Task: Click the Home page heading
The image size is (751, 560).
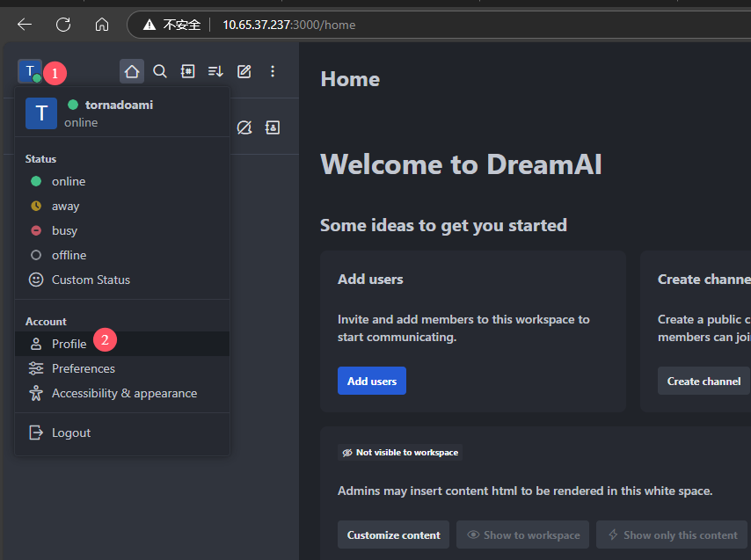Action: pyautogui.click(x=350, y=79)
